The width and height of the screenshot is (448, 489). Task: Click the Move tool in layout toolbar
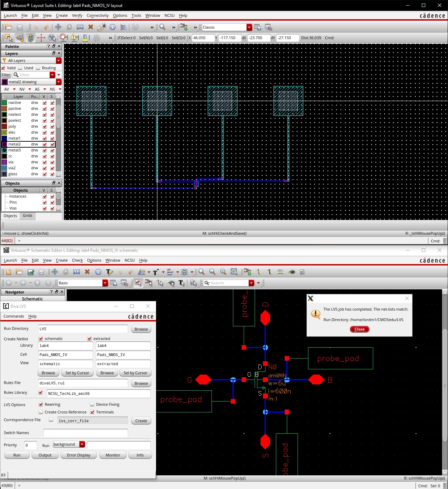click(58, 27)
